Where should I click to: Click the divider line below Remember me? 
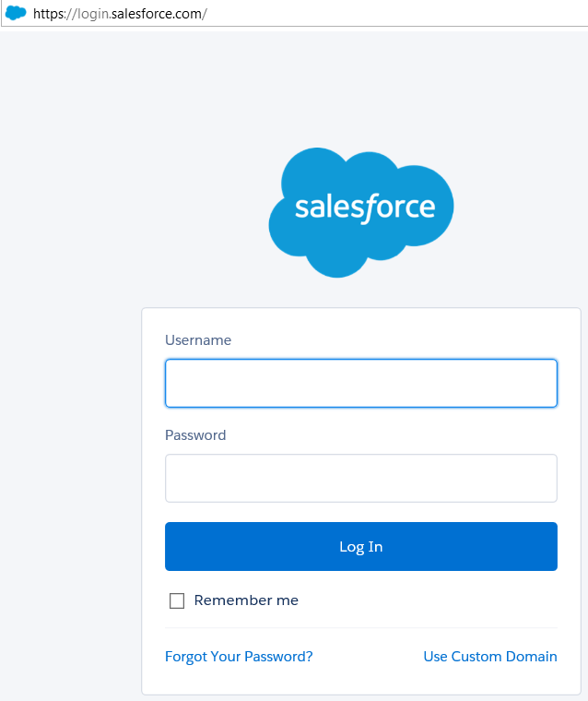360,628
